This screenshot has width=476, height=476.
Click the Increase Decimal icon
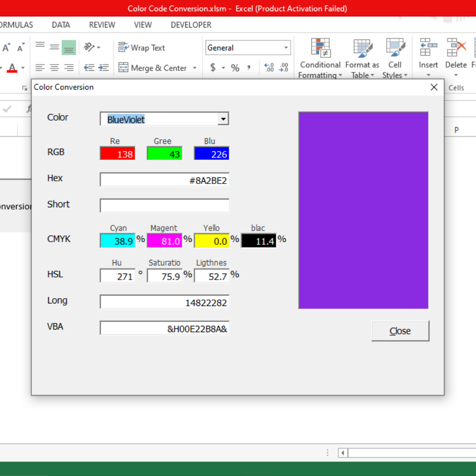(269, 67)
